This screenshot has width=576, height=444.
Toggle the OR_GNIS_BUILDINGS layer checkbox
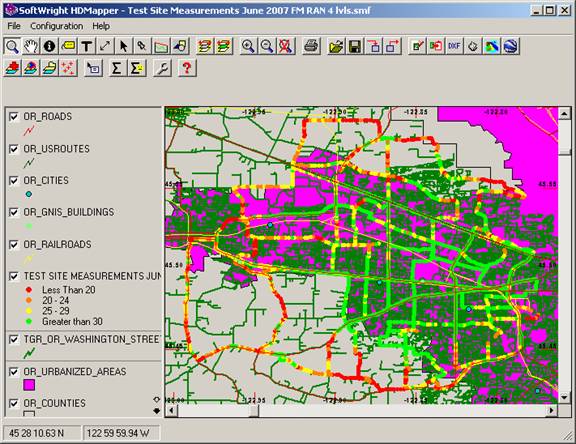pyautogui.click(x=14, y=212)
